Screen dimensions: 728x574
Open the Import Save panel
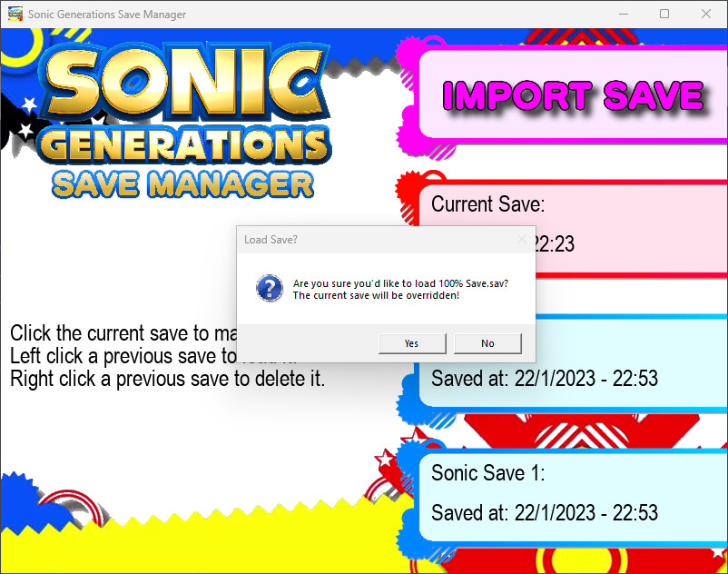tap(572, 95)
